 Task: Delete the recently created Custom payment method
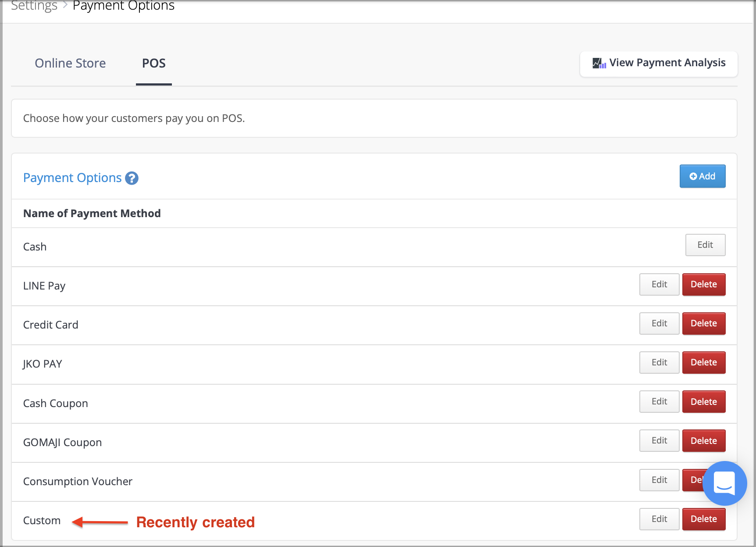click(703, 519)
